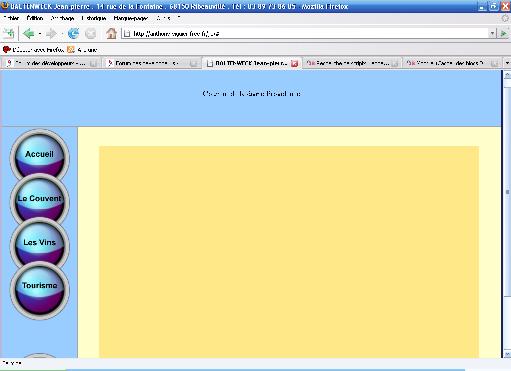Select the BALTENWECK Jean-pierre tab
Screen dimensions: 511x371
coord(252,63)
